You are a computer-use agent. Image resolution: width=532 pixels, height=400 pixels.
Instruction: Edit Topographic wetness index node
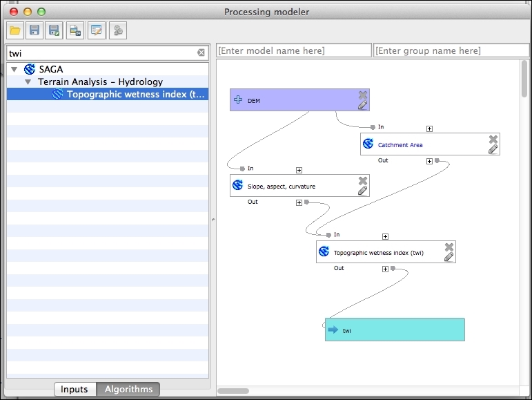[449, 257]
